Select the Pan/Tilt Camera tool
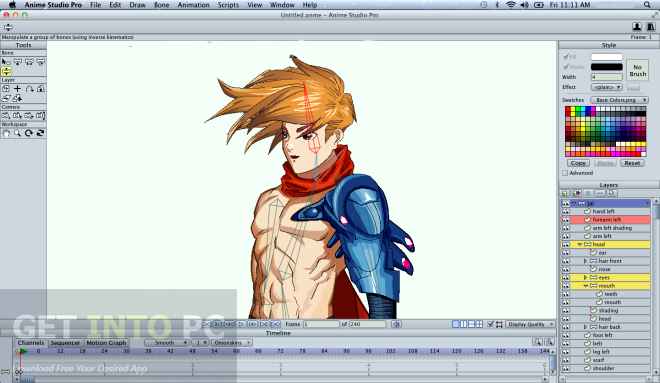 pyautogui.click(x=40, y=116)
